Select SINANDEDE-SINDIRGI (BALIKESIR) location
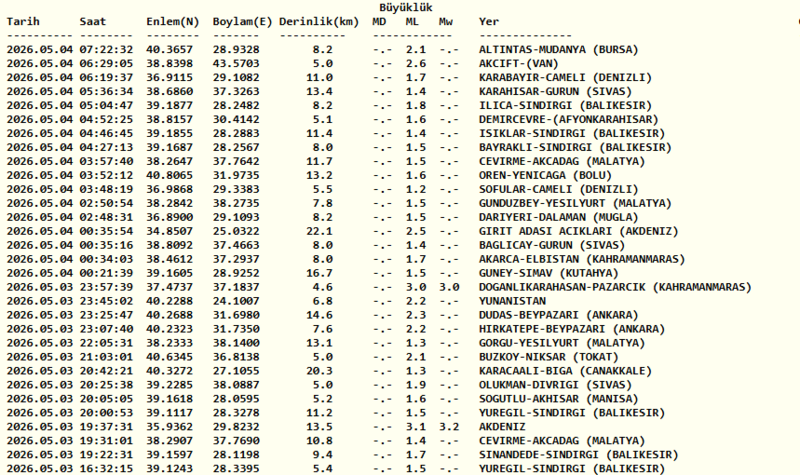This screenshot has height=475, width=800. pyautogui.click(x=579, y=455)
